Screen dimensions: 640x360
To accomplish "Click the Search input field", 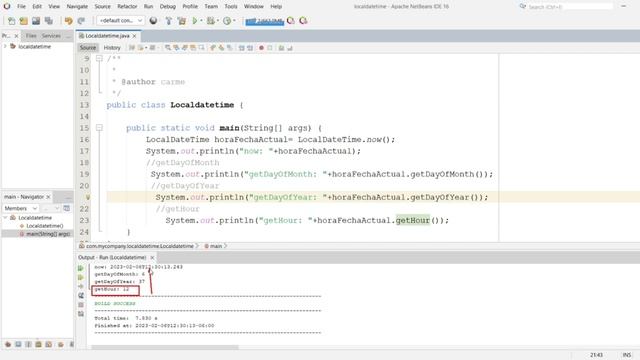I will [570, 7].
